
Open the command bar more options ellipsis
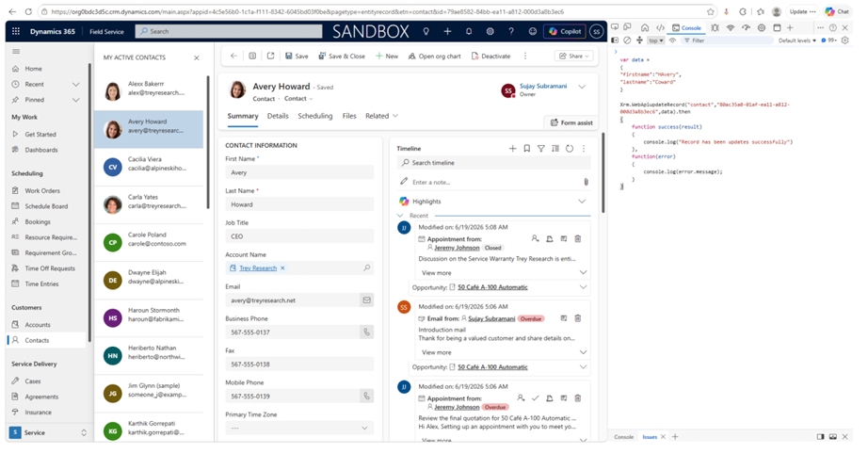(525, 56)
